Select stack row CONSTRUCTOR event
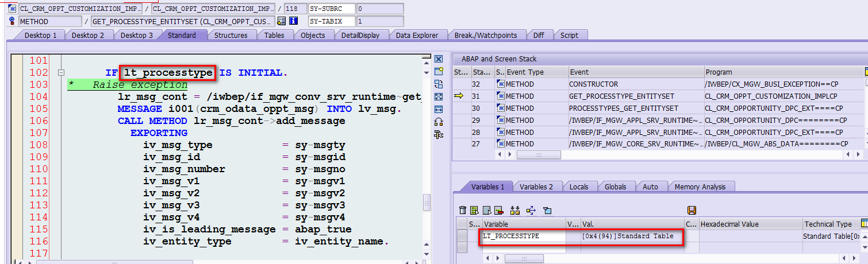Viewport: 868px width, 264px height. (659, 84)
